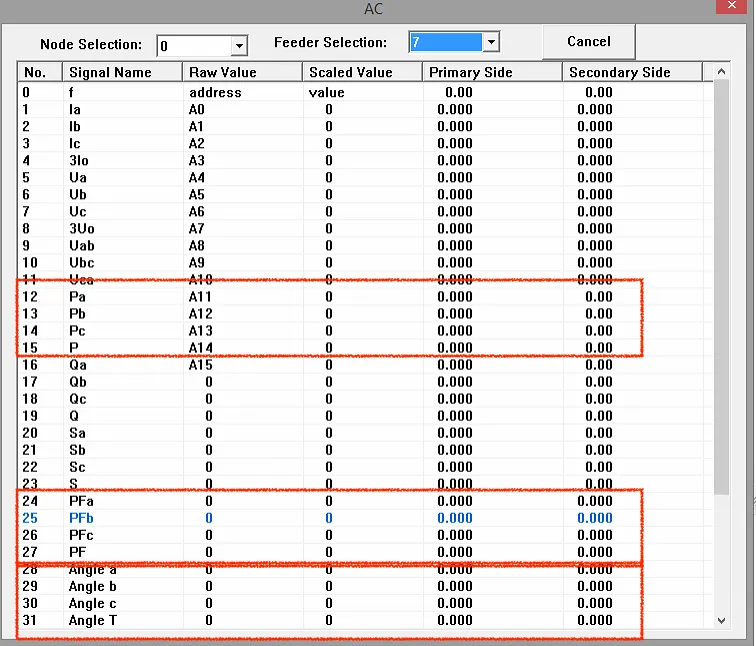The height and width of the screenshot is (646, 756).
Task: Click row number 31 in No. column
Action: click(30, 620)
